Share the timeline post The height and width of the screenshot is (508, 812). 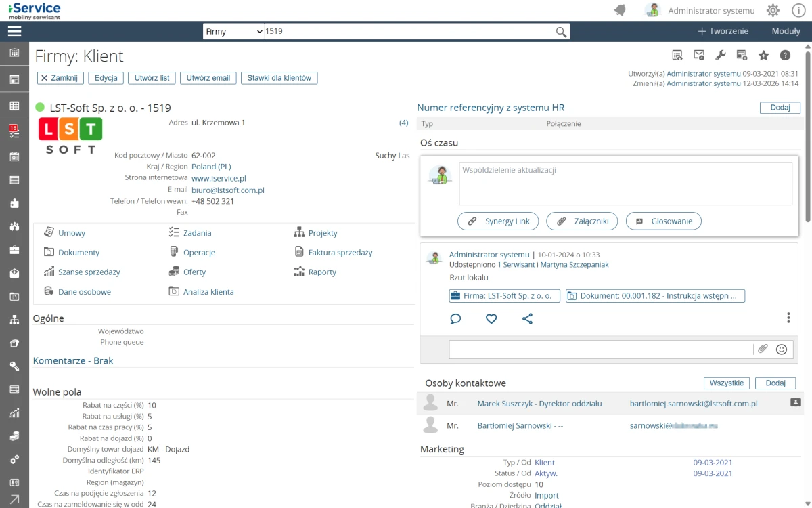click(x=527, y=318)
